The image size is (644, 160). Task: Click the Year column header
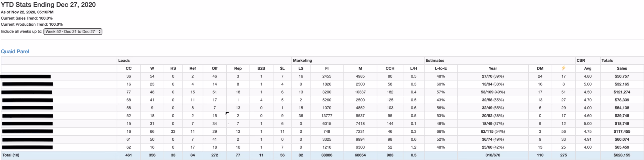pos(493,68)
